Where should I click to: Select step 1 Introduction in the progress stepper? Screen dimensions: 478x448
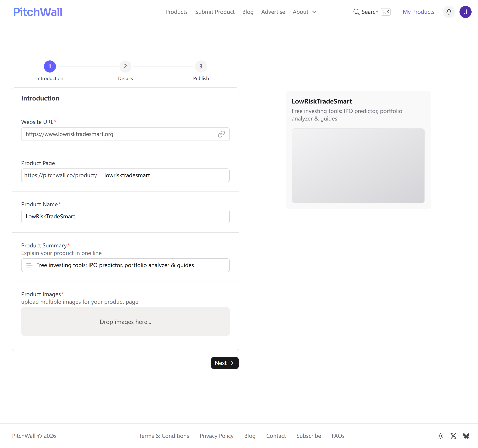[50, 66]
